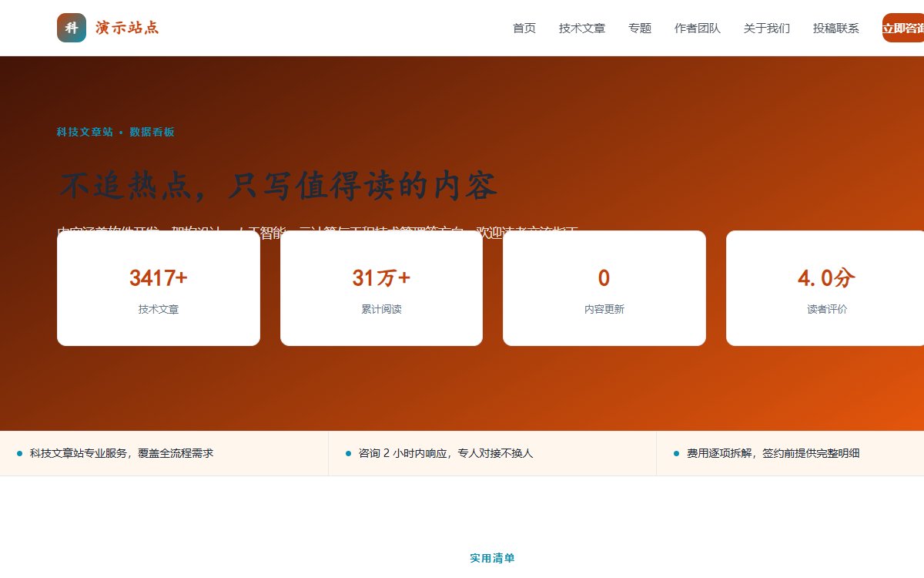Click the 科技文章站 · 数据看板 label
The width and height of the screenshot is (924, 578).
(115, 132)
